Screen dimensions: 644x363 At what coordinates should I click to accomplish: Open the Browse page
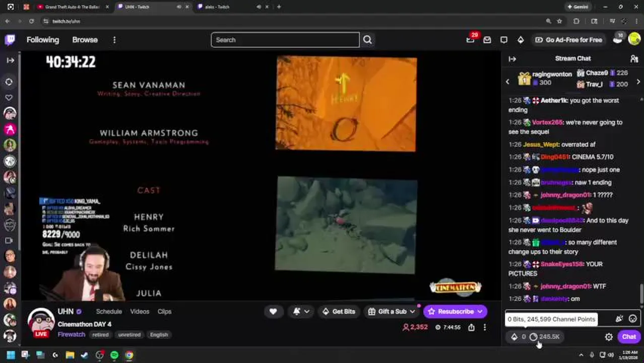[85, 40]
